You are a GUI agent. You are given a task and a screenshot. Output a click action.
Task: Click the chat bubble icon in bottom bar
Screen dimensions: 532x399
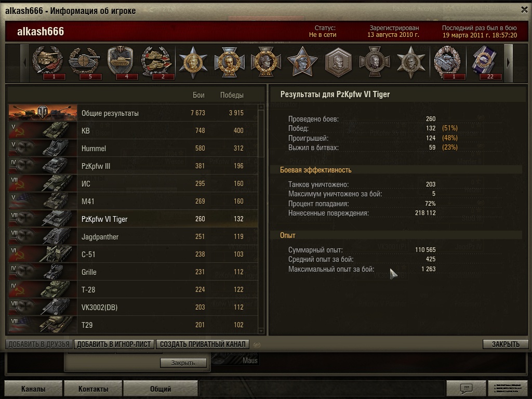(x=466, y=388)
